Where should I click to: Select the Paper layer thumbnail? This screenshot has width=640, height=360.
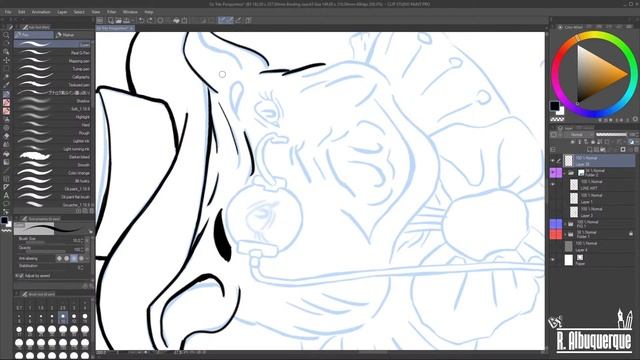pos(569,260)
